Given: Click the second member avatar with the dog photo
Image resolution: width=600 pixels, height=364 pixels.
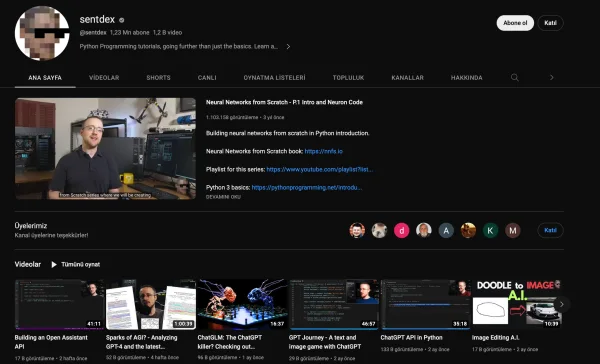Looking at the screenshot, I should tap(379, 230).
